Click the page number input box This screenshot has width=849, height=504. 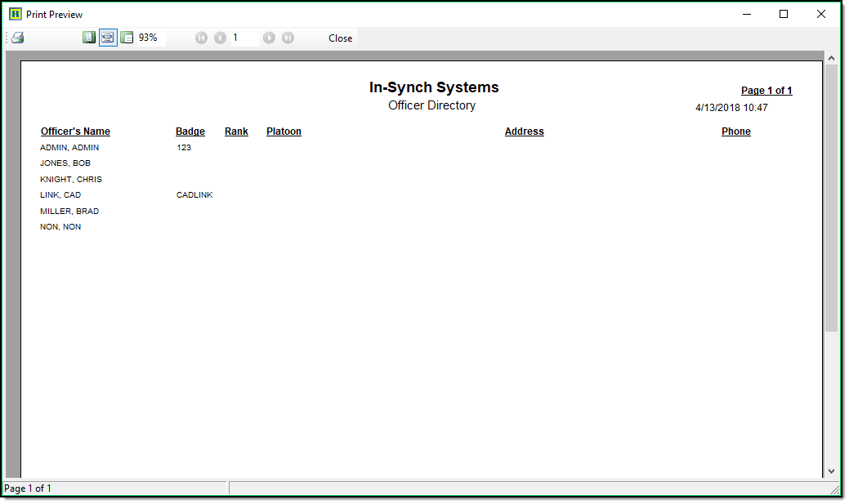click(x=244, y=38)
